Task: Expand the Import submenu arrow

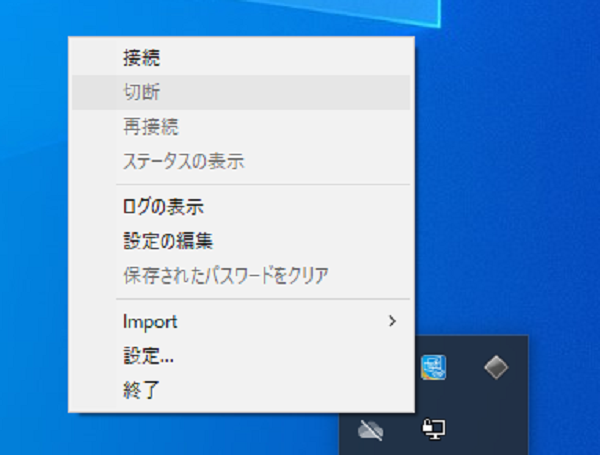Action: click(x=392, y=321)
